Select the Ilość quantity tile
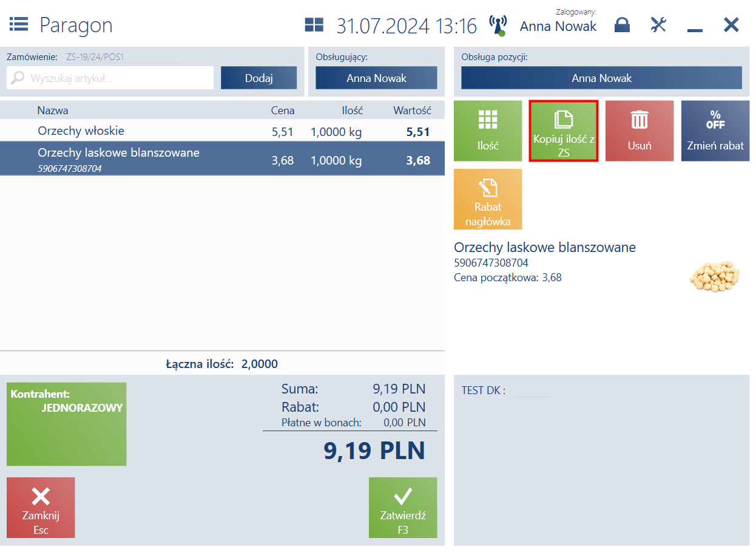The image size is (756, 552). point(488,131)
